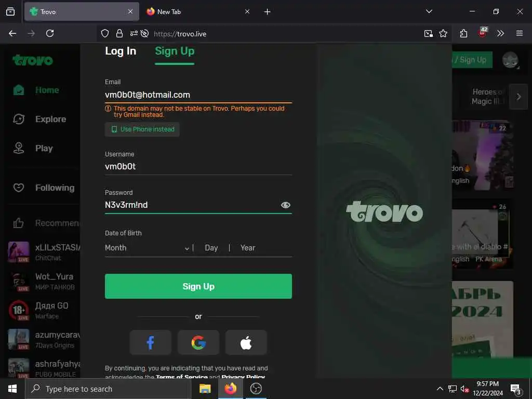Go forward using the forward arrow

pos(31,33)
